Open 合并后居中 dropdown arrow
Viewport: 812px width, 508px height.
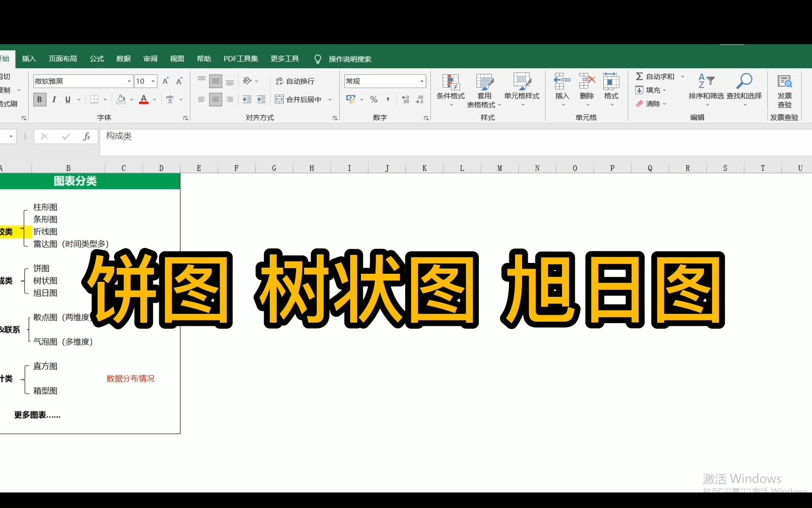click(330, 100)
